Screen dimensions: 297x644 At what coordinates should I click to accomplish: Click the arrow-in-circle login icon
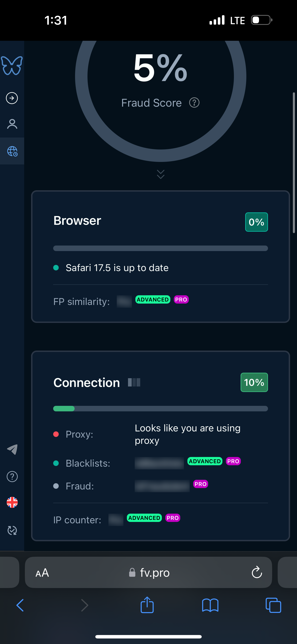coord(12,98)
